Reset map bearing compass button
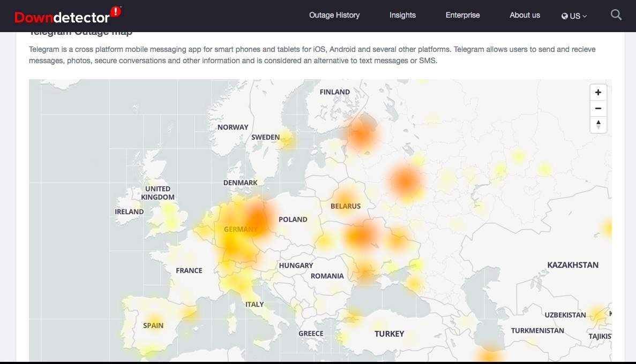Image resolution: width=636 pixels, height=364 pixels. 598,124
